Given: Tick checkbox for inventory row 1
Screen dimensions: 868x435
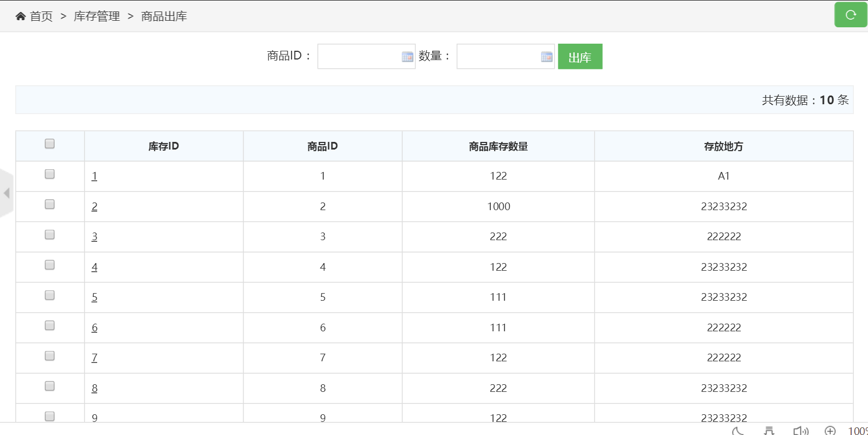Looking at the screenshot, I should (x=50, y=174).
